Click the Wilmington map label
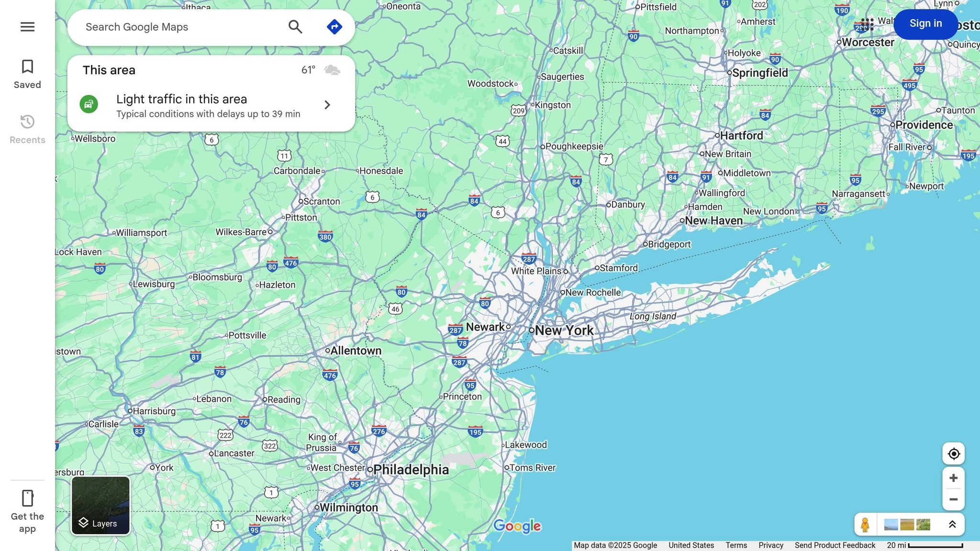This screenshot has width=980, height=551. [348, 507]
